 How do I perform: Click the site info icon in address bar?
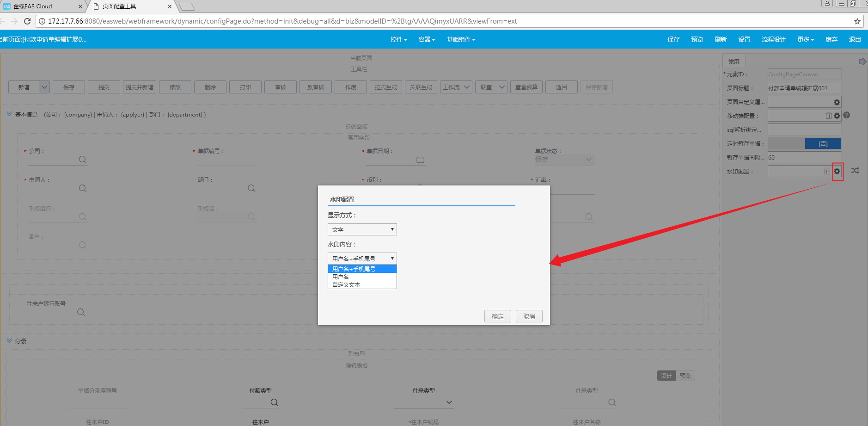(x=42, y=21)
